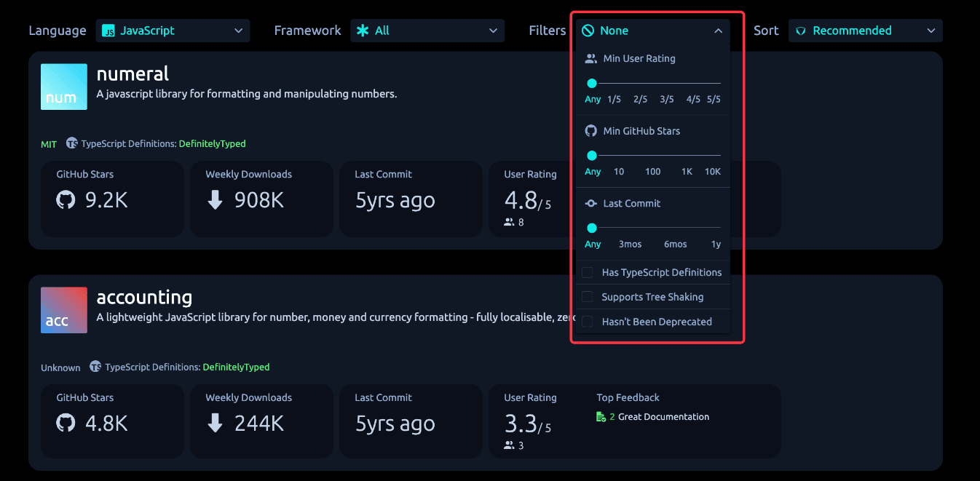
Task: Set minimum user rating to 5/5
Action: [714, 99]
